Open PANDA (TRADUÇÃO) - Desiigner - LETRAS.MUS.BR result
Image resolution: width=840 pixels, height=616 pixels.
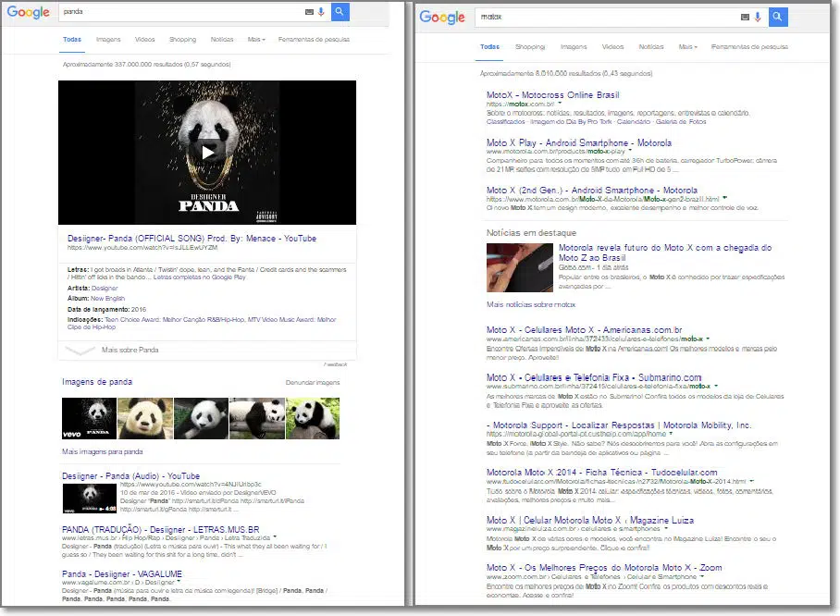coord(160,529)
